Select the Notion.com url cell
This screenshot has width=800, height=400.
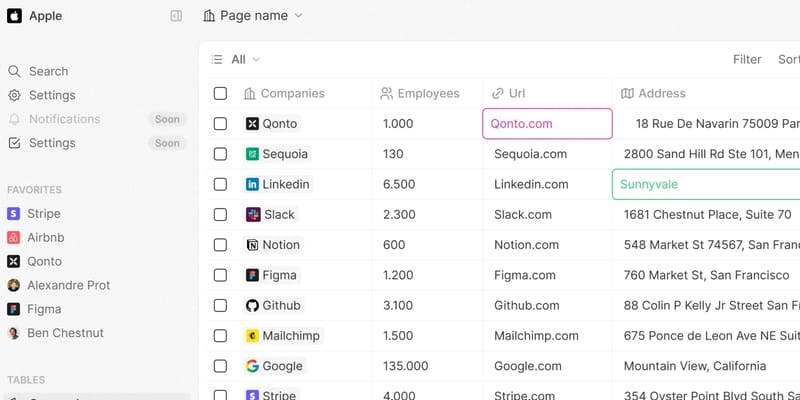(x=547, y=245)
